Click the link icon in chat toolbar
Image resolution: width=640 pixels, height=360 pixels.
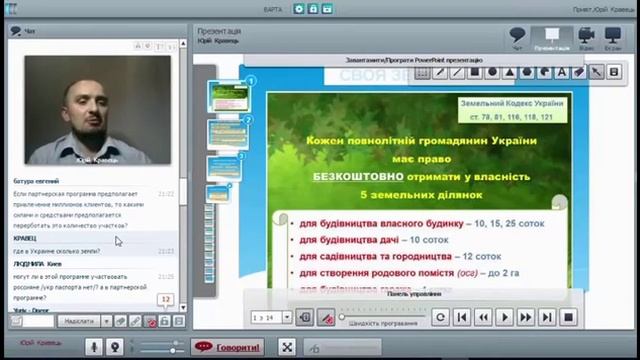(x=135, y=321)
